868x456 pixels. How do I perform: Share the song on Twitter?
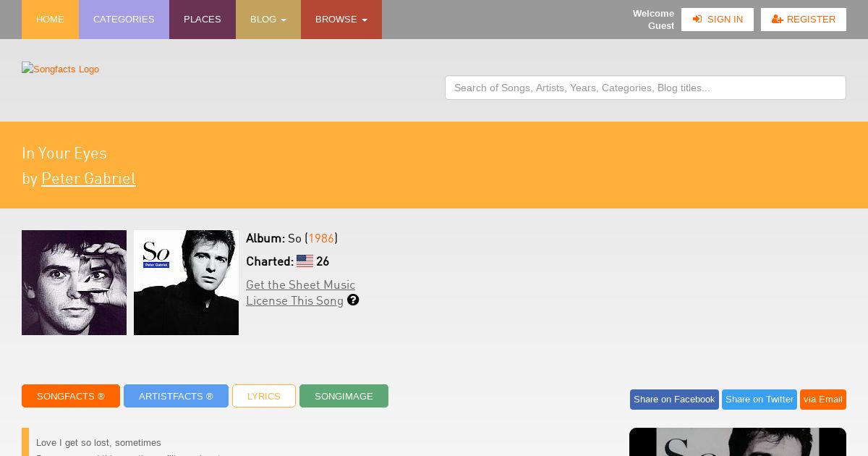tap(759, 400)
